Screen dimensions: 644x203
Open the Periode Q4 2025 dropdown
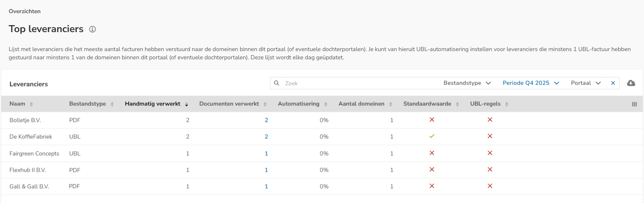pyautogui.click(x=531, y=83)
